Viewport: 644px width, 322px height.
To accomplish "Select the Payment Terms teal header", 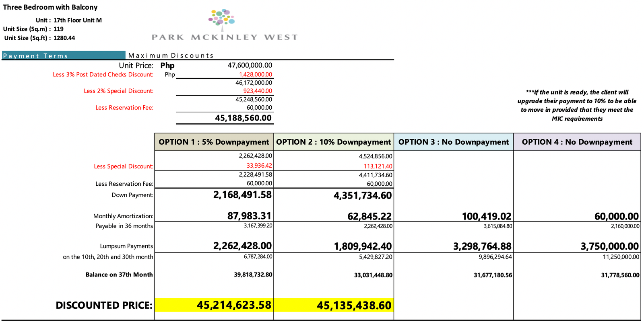I will [64, 56].
